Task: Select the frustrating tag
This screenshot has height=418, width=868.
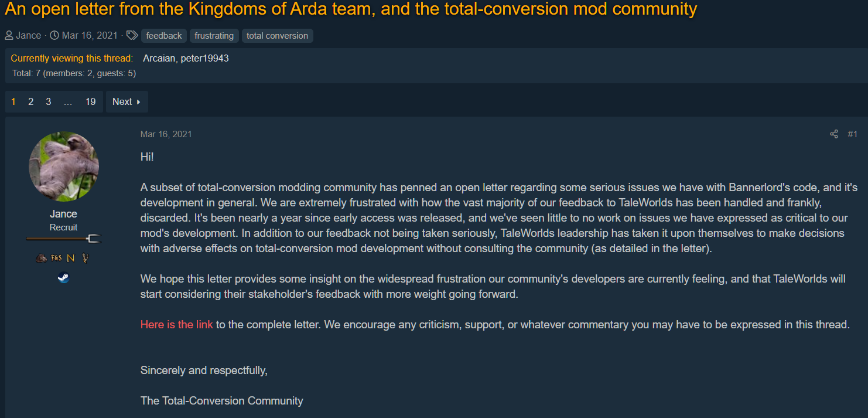Action: point(214,36)
